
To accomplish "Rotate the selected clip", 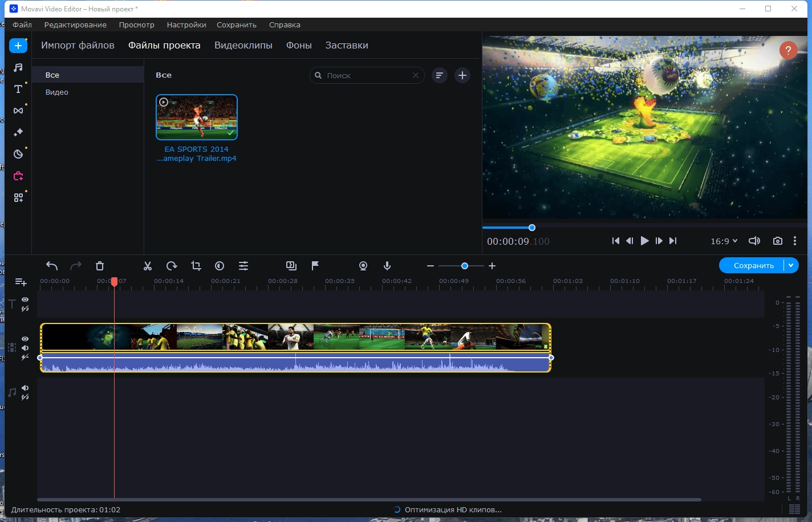I will click(x=172, y=266).
